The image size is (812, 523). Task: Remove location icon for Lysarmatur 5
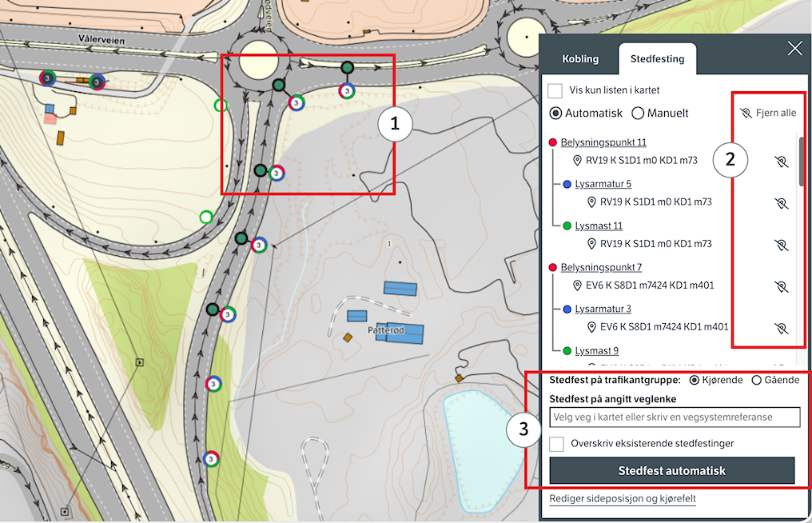click(x=781, y=203)
